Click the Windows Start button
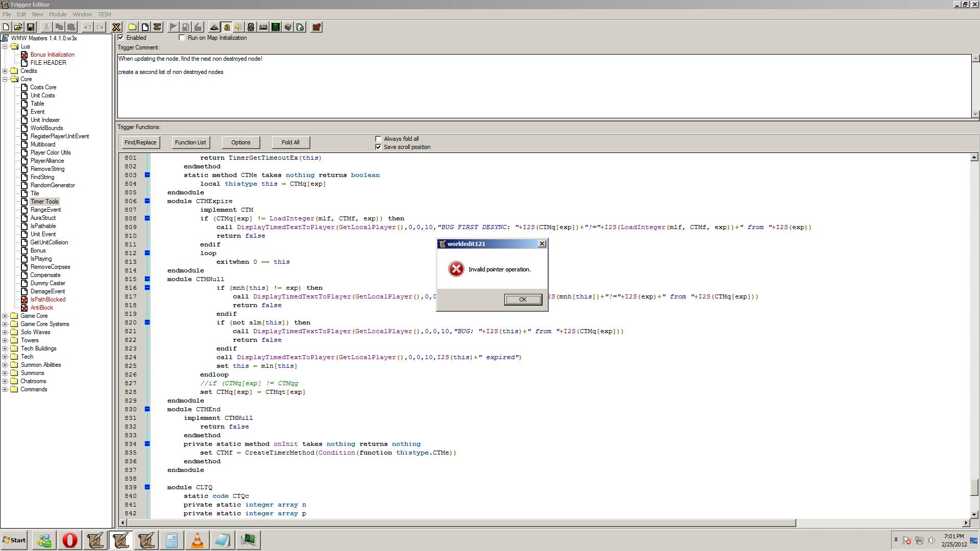 [14, 540]
